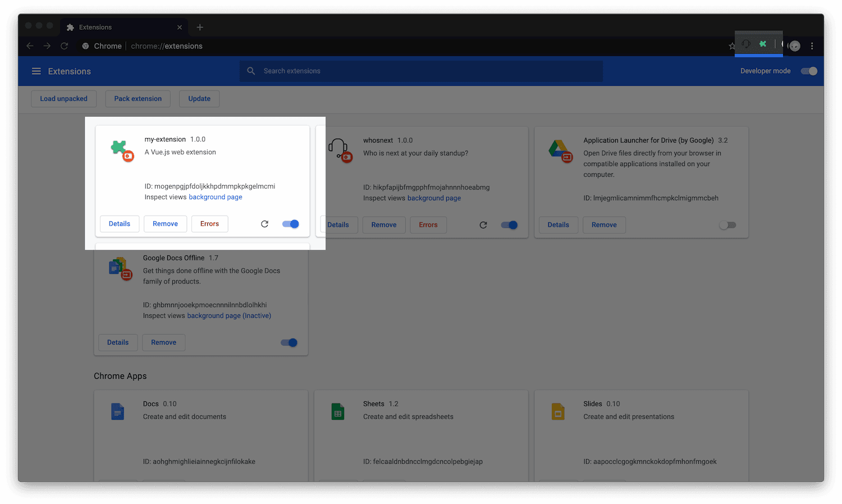Go forward with the browser forward arrow
The image size is (842, 504).
coord(47,46)
